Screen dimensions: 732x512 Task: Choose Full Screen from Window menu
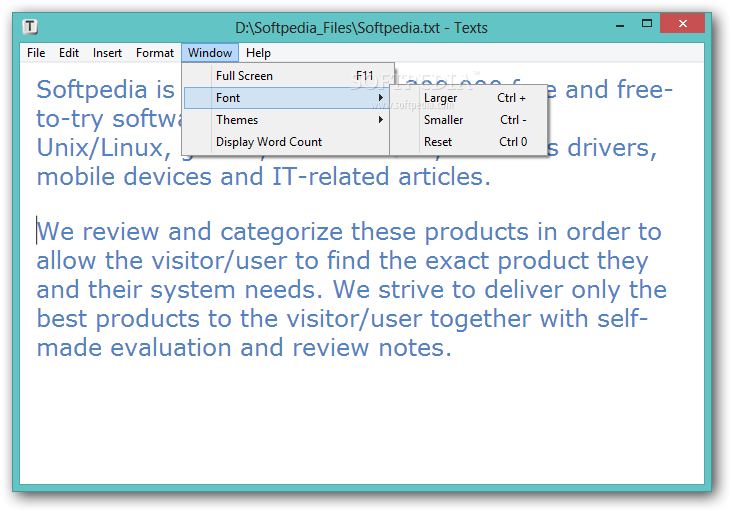coord(288,76)
